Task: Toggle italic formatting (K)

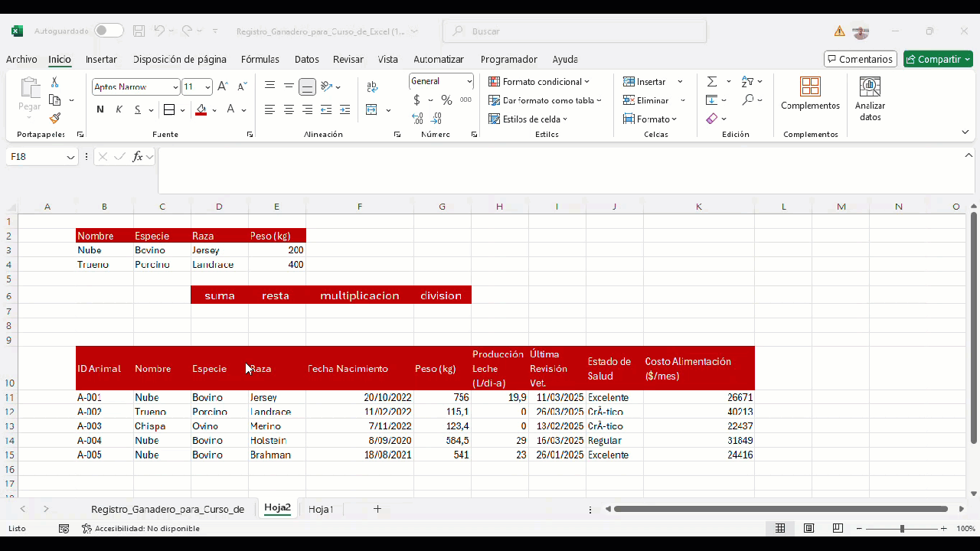Action: (119, 109)
